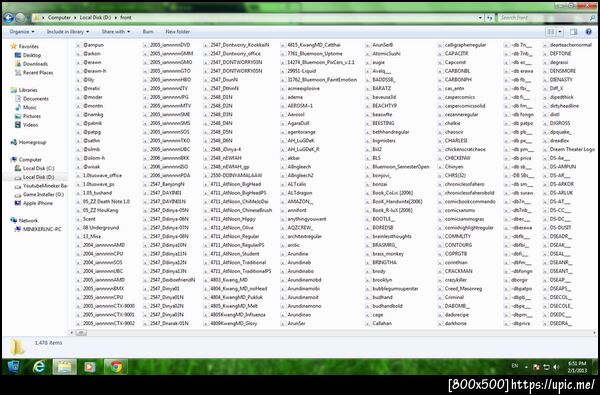Click the File Explorer taskbar icon
The width and height of the screenshot is (600, 395).
point(64,367)
